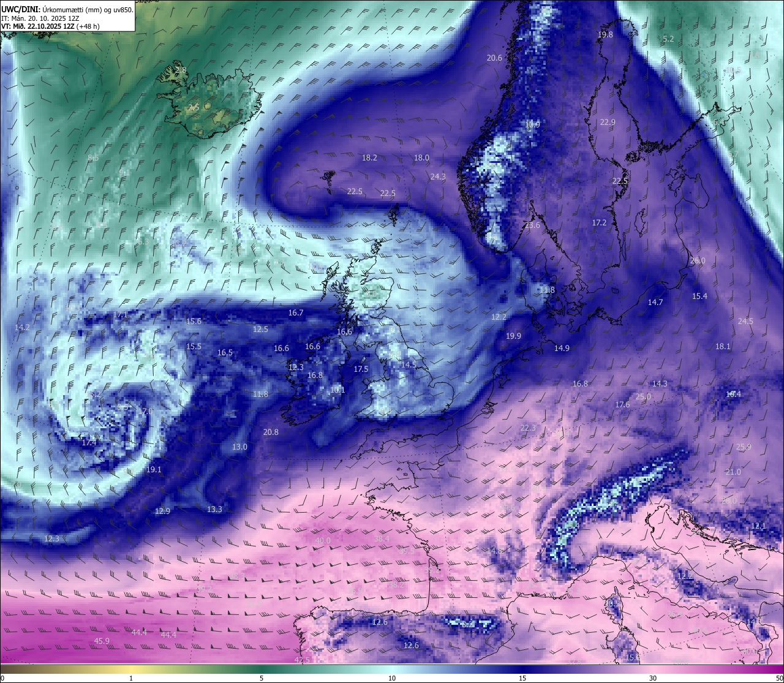Click the 38.2 value near southwest France

click(396, 584)
